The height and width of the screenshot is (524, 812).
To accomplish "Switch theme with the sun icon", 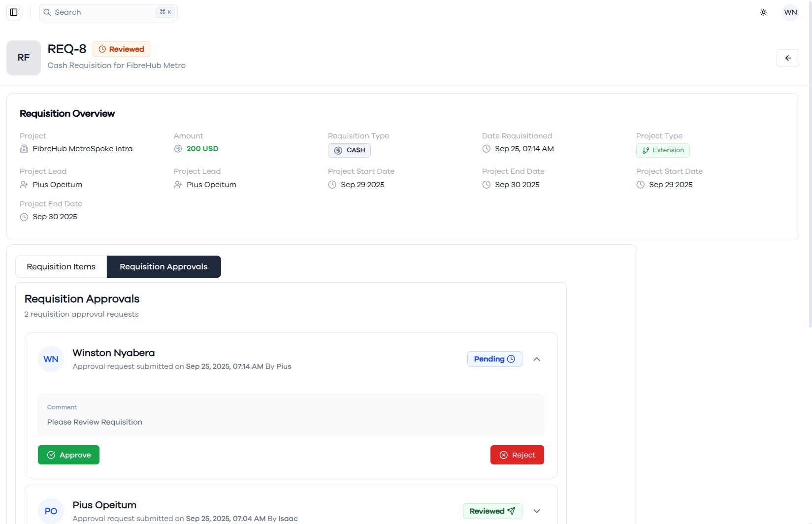I will click(x=763, y=12).
